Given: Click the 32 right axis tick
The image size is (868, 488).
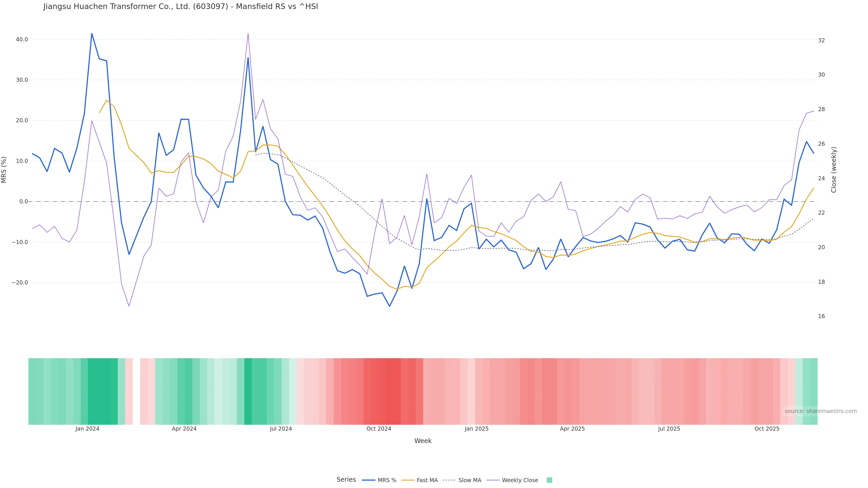Looking at the screenshot, I should (821, 40).
